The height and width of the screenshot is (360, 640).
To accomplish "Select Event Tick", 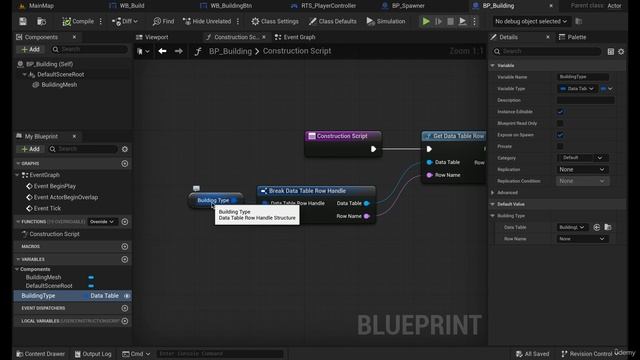I will coord(47,208).
